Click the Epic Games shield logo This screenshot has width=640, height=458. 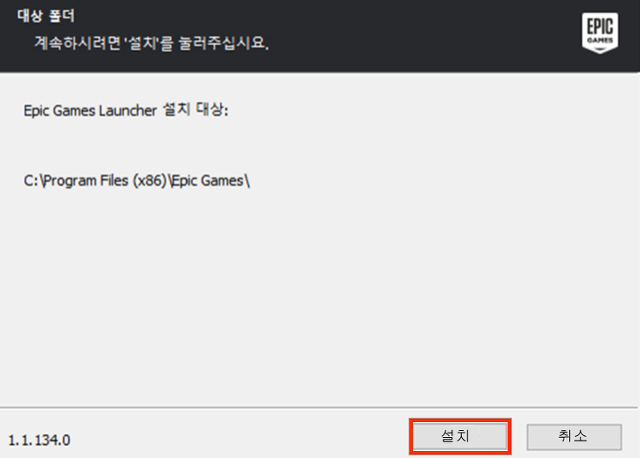point(600,33)
